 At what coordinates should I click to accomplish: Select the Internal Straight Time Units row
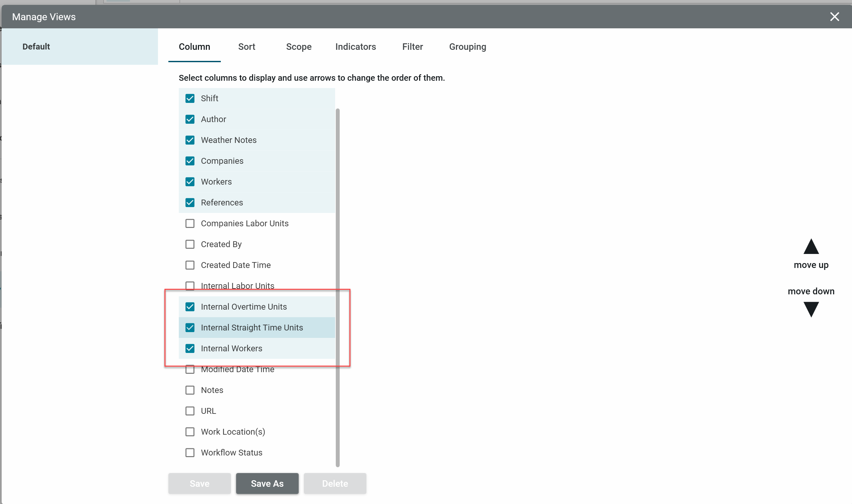pyautogui.click(x=252, y=328)
